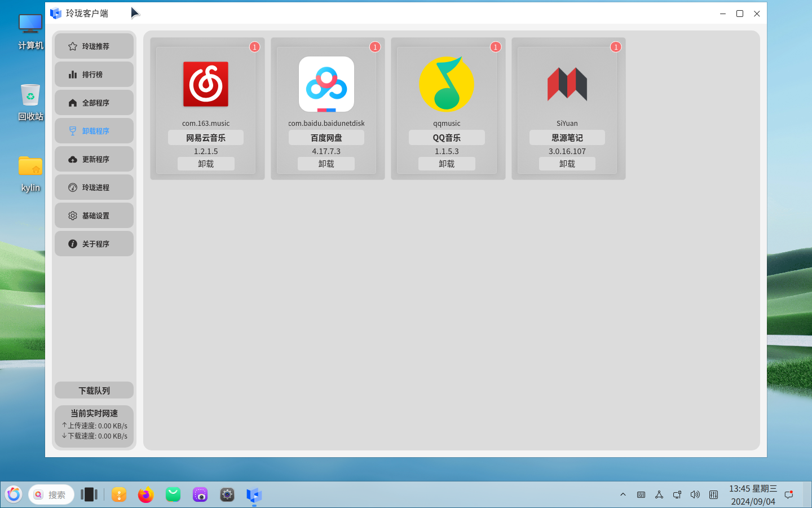Click version text 3.0.16.107
Viewport: 812px width, 508px height.
tap(567, 151)
